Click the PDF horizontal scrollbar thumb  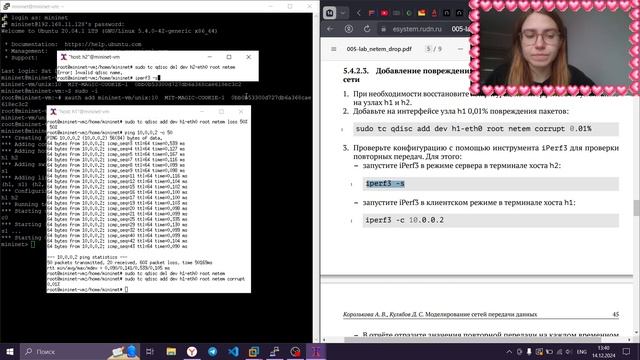tap(472, 339)
